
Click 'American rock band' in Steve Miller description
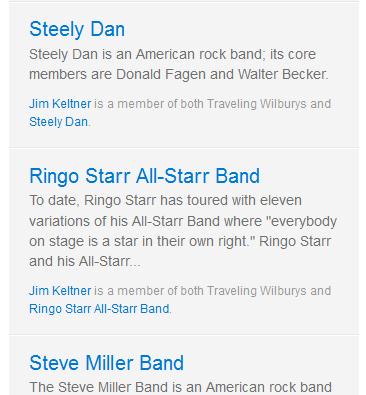268,387
